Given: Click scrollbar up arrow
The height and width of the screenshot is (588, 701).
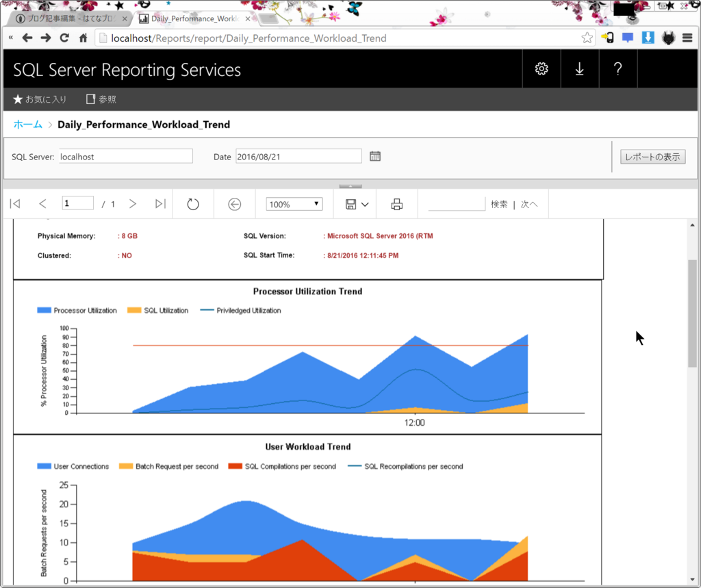Looking at the screenshot, I should point(692,225).
